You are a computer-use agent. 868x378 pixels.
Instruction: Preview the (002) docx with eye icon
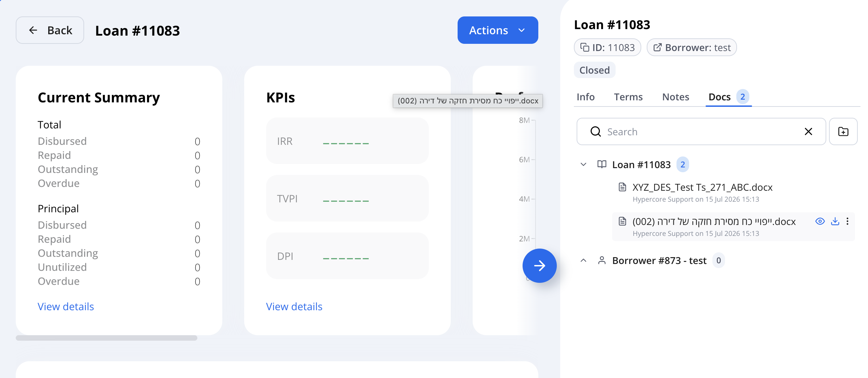click(x=820, y=221)
